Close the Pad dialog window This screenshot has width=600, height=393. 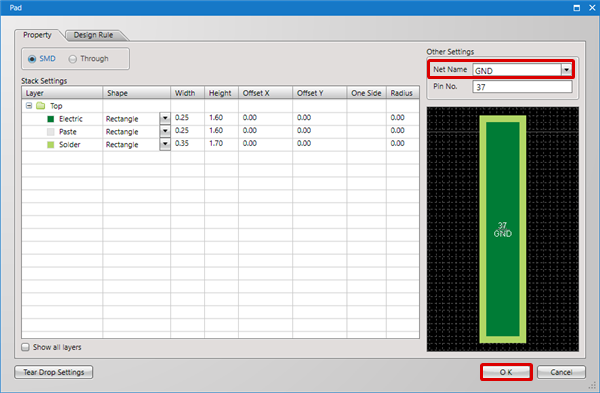[x=592, y=8]
